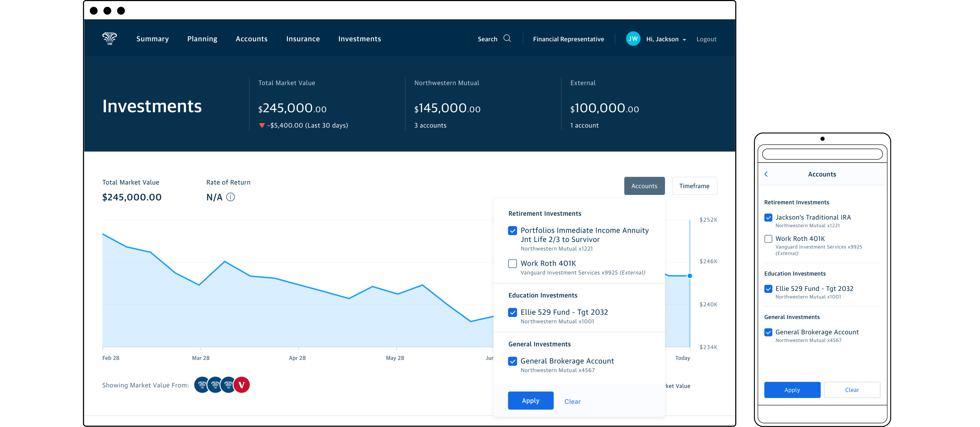Check Work Roth 401K on mobile
The image size is (980, 427).
tap(768, 239)
